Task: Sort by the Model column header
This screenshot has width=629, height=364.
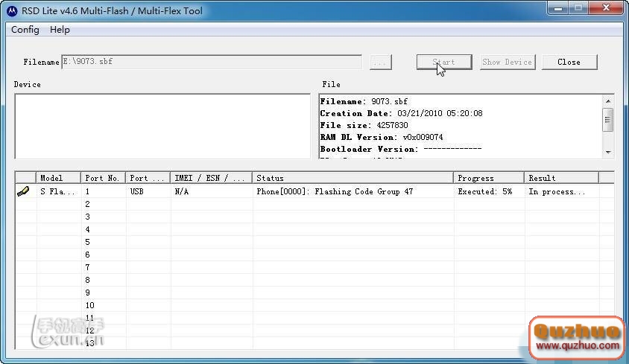Action: click(59, 178)
